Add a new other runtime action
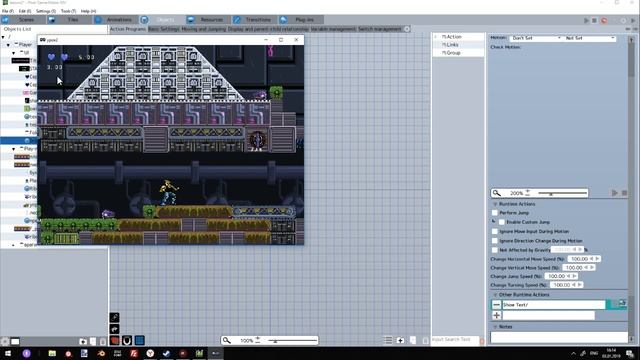 pos(496,315)
